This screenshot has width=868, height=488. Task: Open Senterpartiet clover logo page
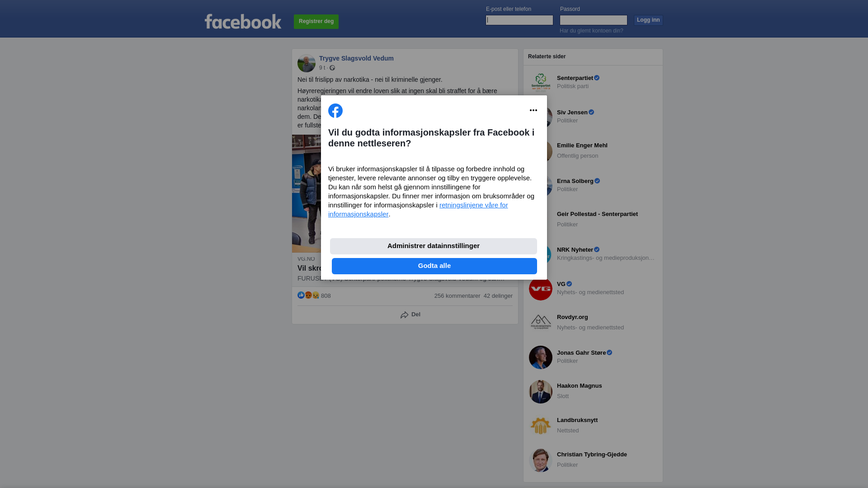[541, 83]
